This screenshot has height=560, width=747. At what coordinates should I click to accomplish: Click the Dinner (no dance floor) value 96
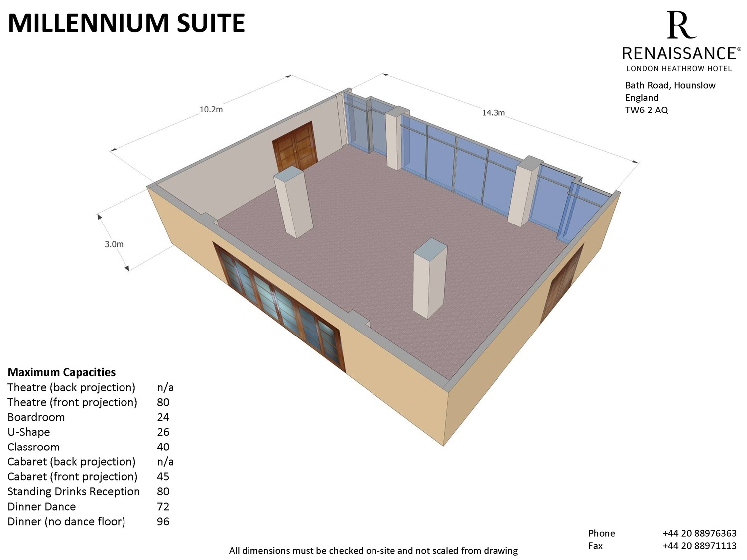coord(163,522)
